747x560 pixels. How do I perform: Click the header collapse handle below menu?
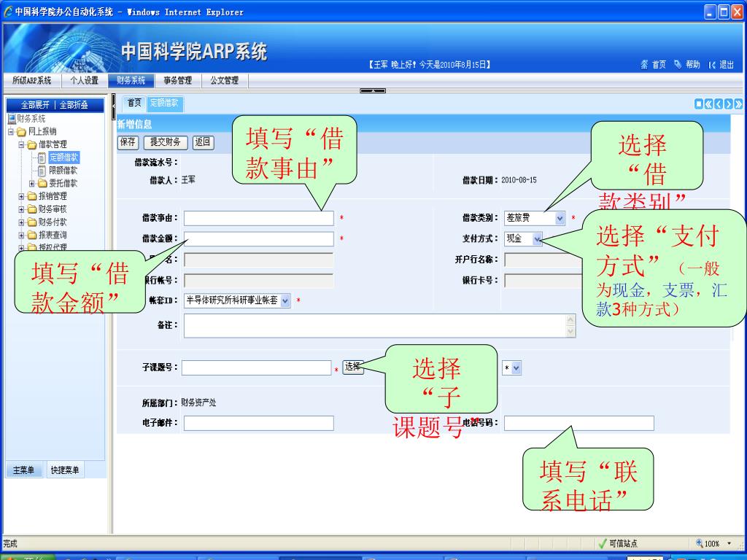click(373, 90)
